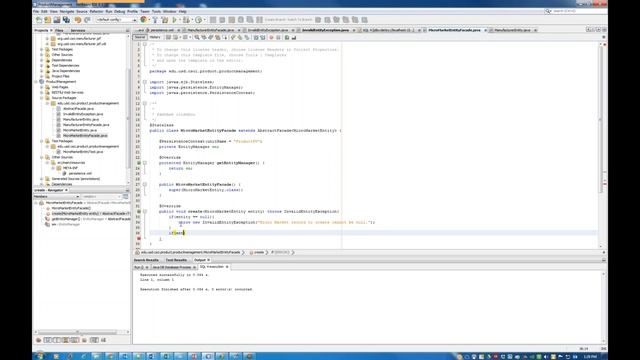Collapse the ProductManagement project node
This screenshot has width=640, height=360.
(x=36, y=82)
